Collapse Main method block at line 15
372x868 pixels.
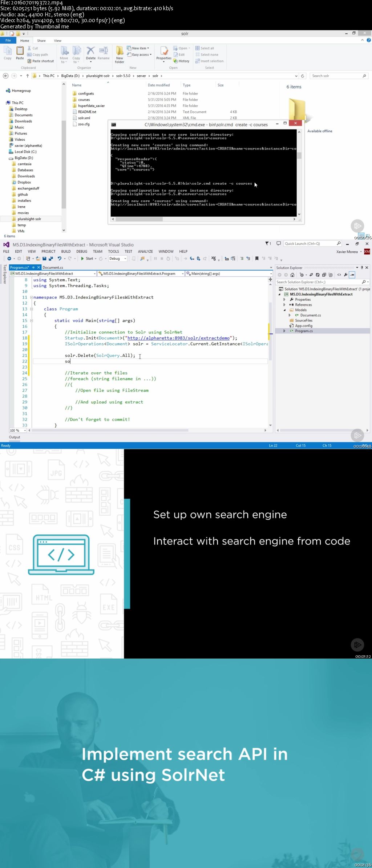31,320
